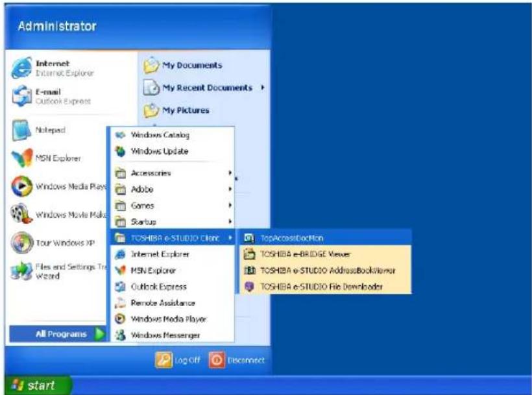This screenshot has width=532, height=395.
Task: Click the Remote Assistance label
Action: coord(163,303)
